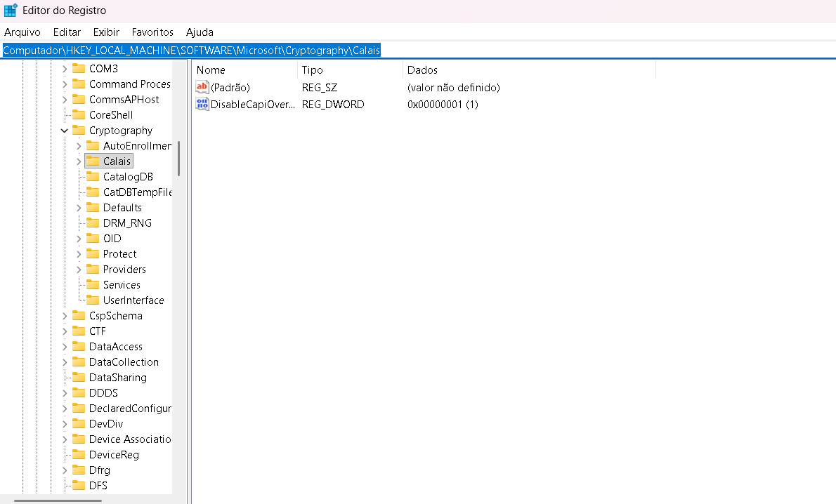836x504 pixels.
Task: Click the Services folder icon
Action: [93, 285]
